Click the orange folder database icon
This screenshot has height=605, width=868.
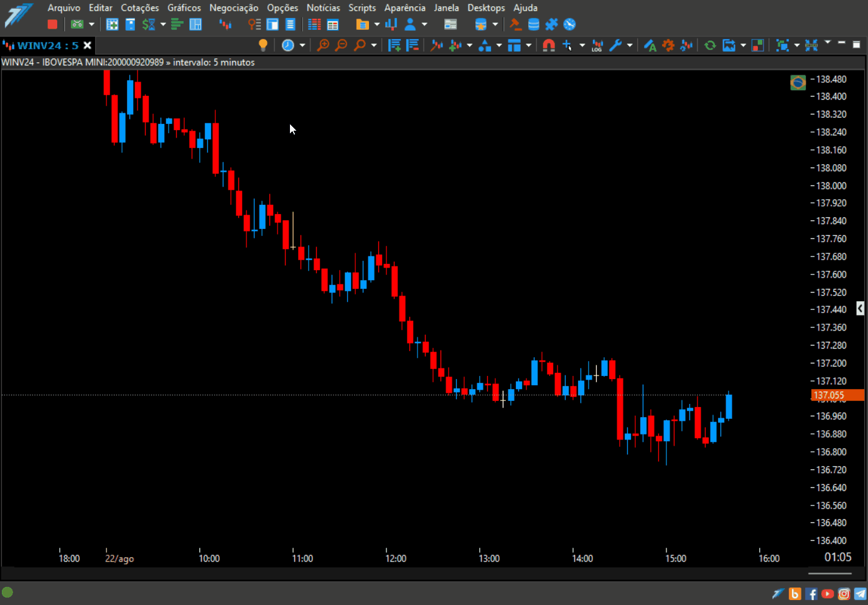362,24
